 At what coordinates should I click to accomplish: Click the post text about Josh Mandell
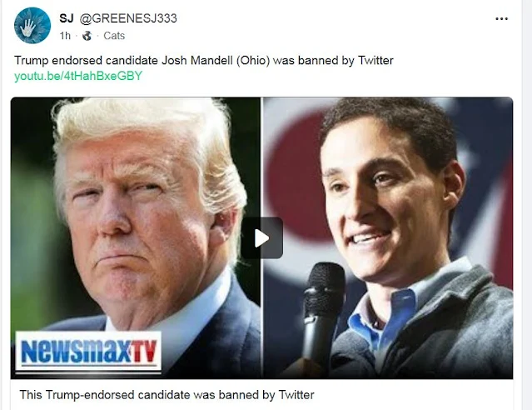(x=204, y=61)
